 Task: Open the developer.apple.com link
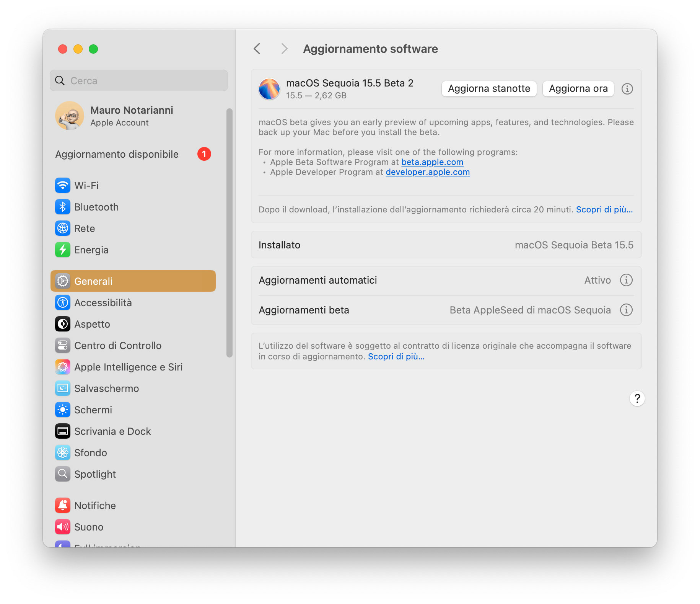pyautogui.click(x=428, y=172)
